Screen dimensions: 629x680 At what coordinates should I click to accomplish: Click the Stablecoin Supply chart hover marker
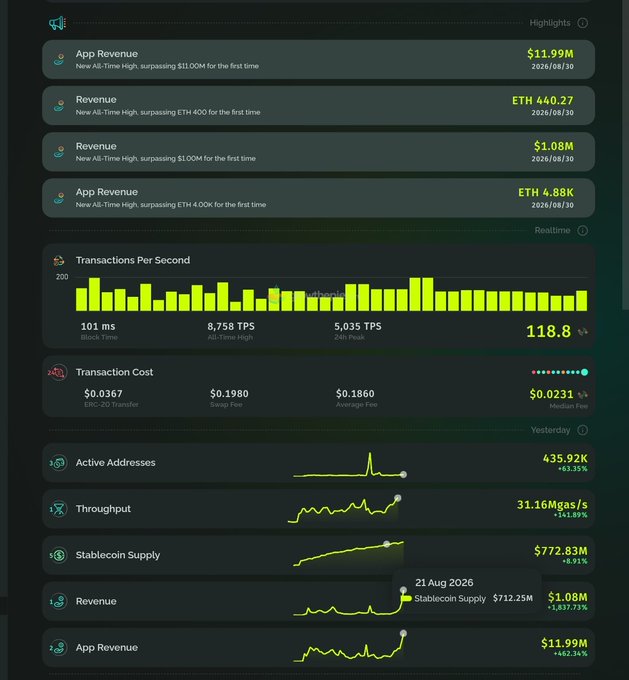pyautogui.click(x=387, y=544)
